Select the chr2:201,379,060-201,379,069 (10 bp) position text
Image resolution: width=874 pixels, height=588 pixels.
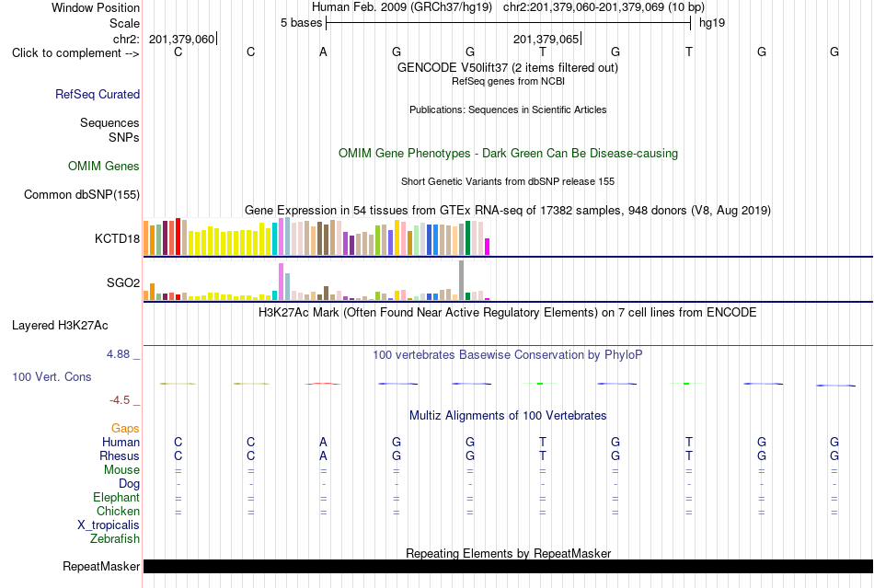tap(604, 7)
